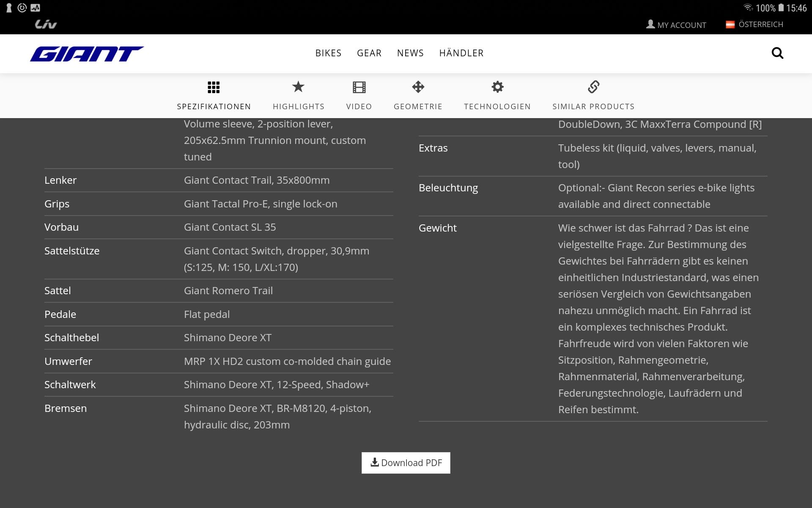Click 'Shimano Deore XT, 12-Speed, Shadow+' value
812x508 pixels.
coord(277,384)
